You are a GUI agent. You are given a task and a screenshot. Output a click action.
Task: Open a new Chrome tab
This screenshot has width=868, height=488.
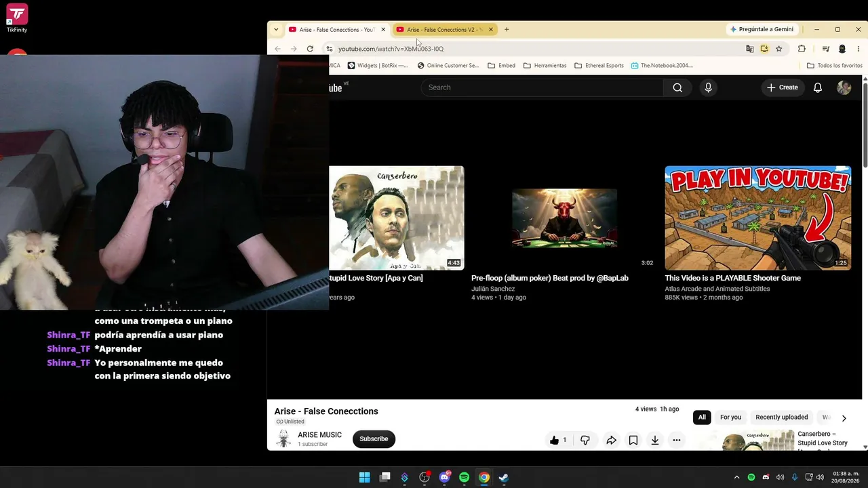click(x=507, y=30)
